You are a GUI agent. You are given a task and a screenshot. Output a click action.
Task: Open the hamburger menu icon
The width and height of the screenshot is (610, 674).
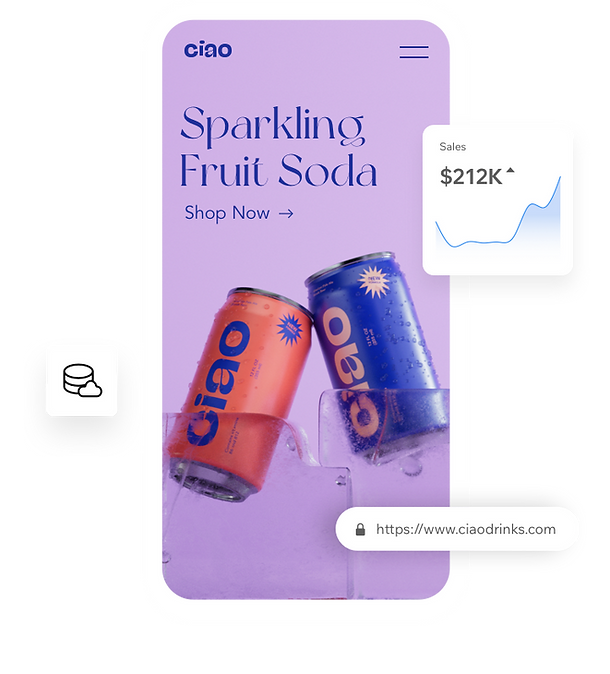[x=414, y=52]
